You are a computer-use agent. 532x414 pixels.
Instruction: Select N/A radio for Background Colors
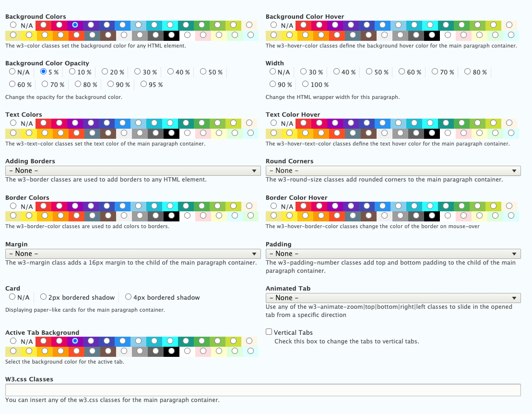[13, 25]
